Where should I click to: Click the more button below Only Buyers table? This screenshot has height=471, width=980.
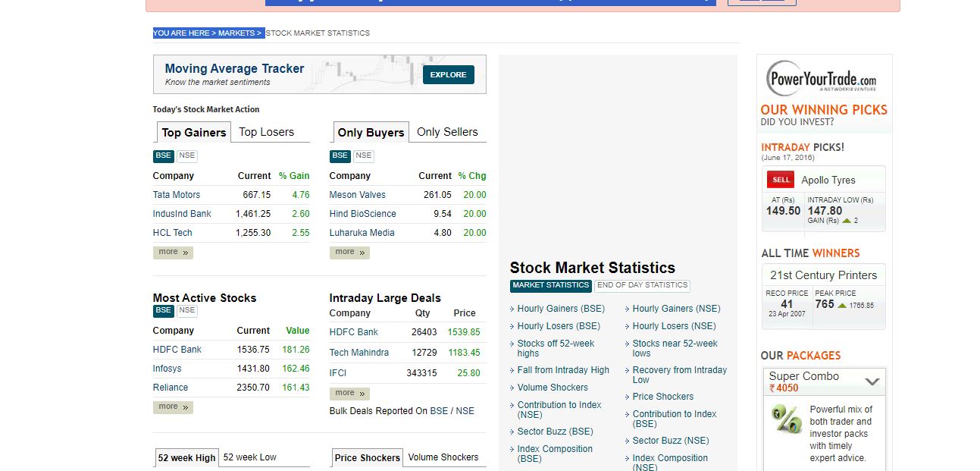pyautogui.click(x=349, y=252)
